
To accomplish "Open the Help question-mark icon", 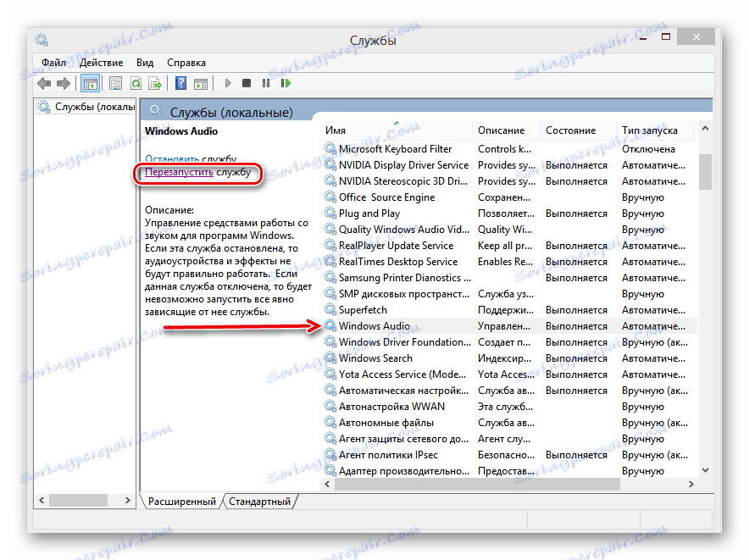I will tap(181, 83).
